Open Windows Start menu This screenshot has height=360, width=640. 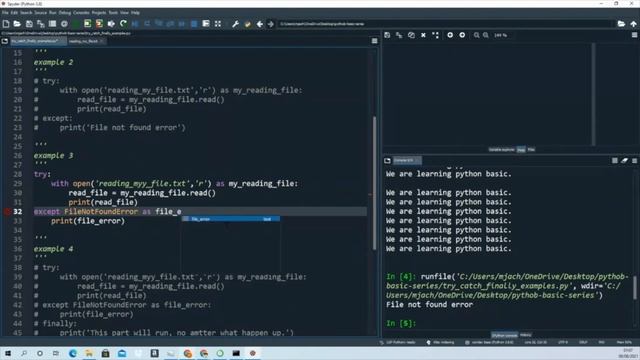pos(8,353)
